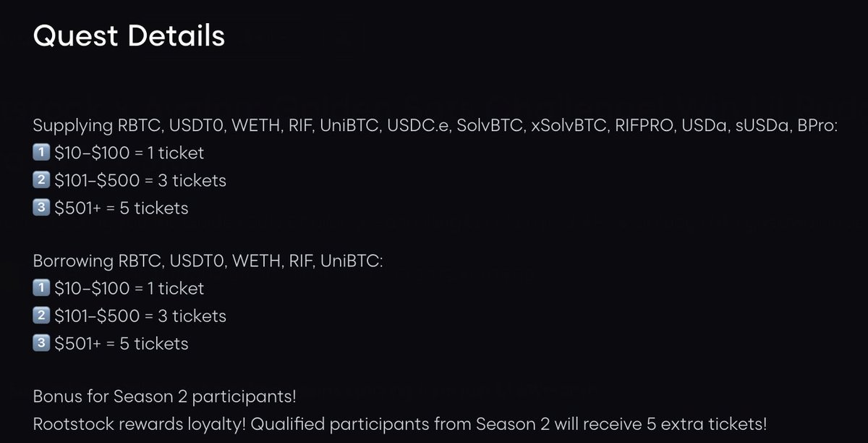Click "$501+ = 5 tickets" in Borrowing tiers
Viewport: 868px width, 443px height.
(x=121, y=343)
